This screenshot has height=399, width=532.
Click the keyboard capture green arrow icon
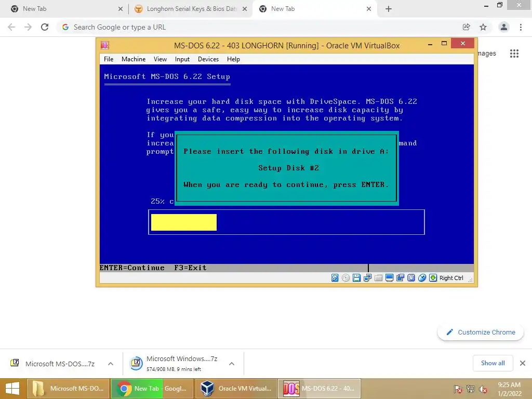click(433, 278)
